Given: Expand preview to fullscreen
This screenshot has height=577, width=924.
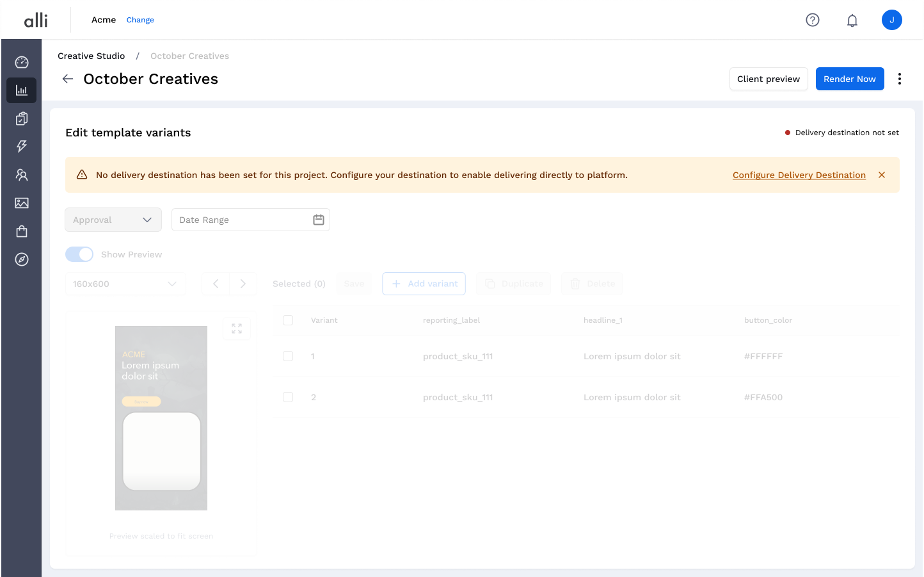Looking at the screenshot, I should [x=237, y=329].
